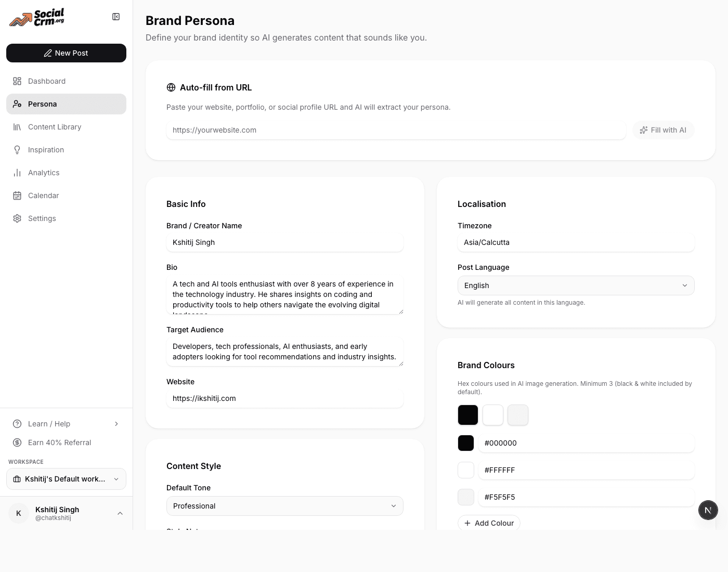Open Content Library page

(x=66, y=127)
